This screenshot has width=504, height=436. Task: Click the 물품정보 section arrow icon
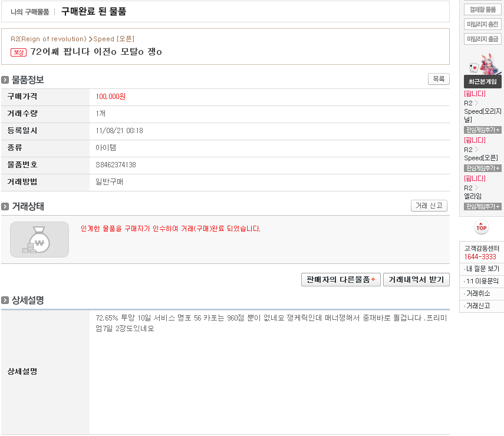[x=5, y=80]
